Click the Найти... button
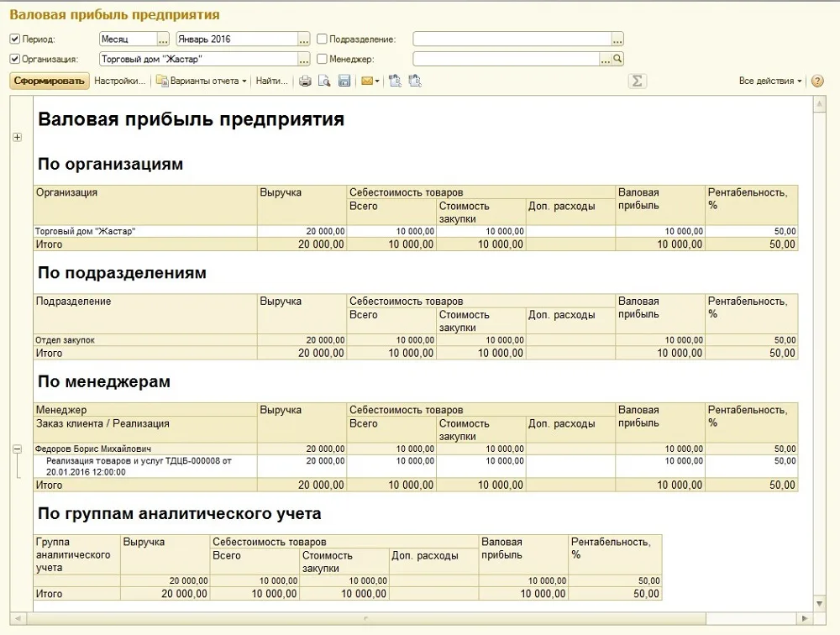The width and height of the screenshot is (840, 635). [271, 81]
